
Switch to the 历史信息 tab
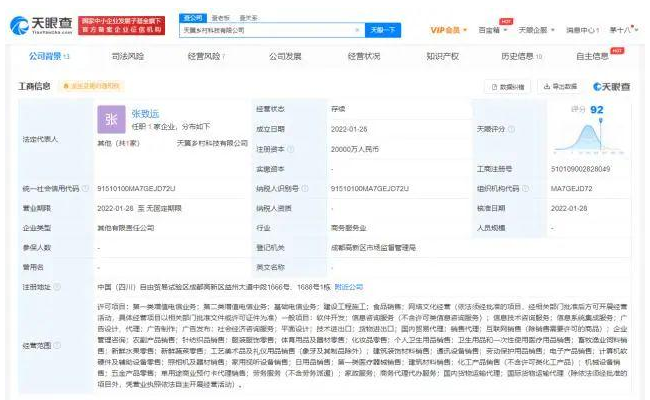click(x=521, y=56)
